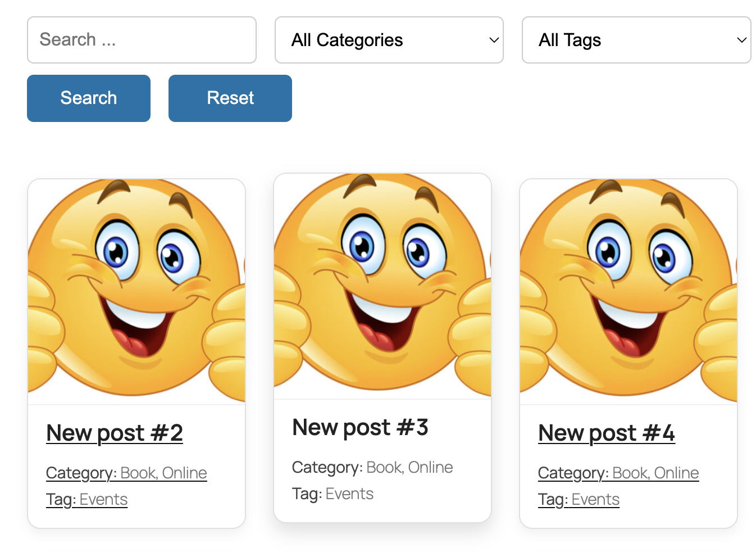This screenshot has width=756, height=552.
Task: Click the Reset button
Action: 230,98
